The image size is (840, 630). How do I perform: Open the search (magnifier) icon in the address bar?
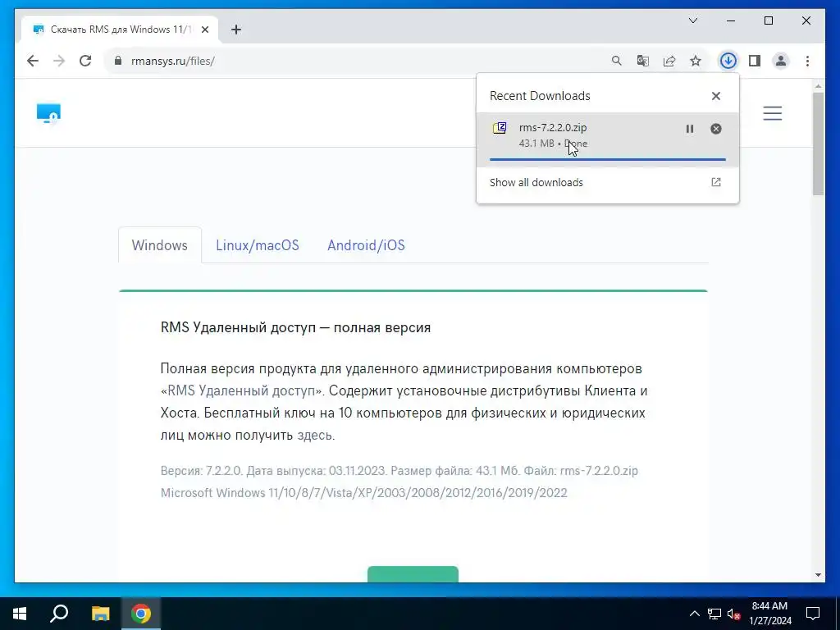pos(617,61)
